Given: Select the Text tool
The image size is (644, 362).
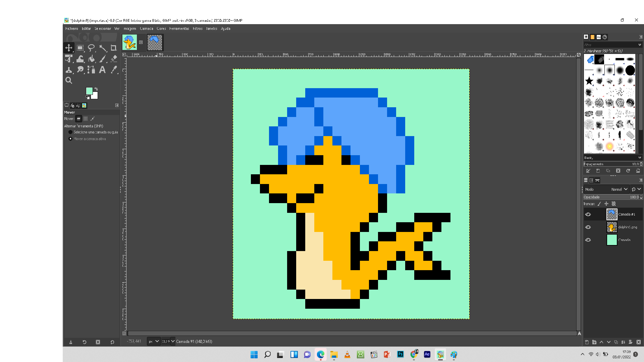Looking at the screenshot, I should (102, 70).
